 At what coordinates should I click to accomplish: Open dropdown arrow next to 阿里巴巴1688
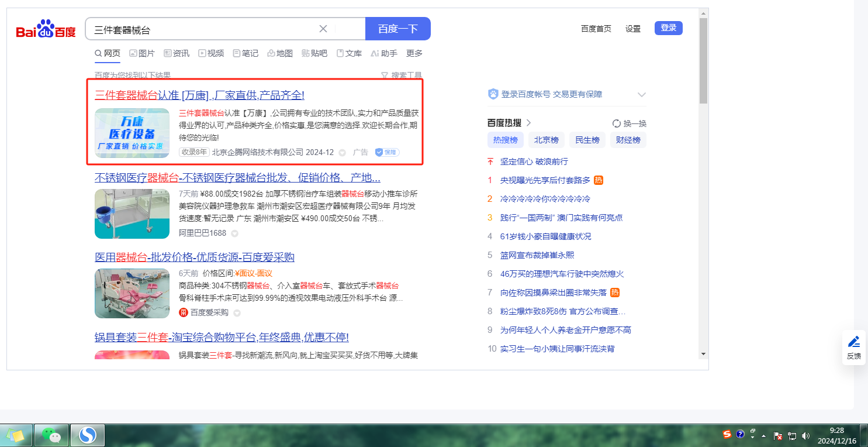point(235,233)
